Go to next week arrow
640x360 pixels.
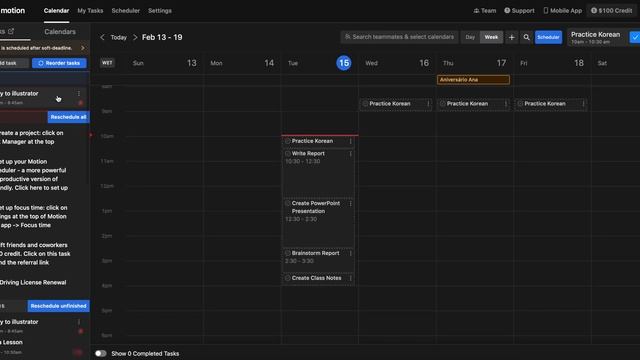point(135,37)
